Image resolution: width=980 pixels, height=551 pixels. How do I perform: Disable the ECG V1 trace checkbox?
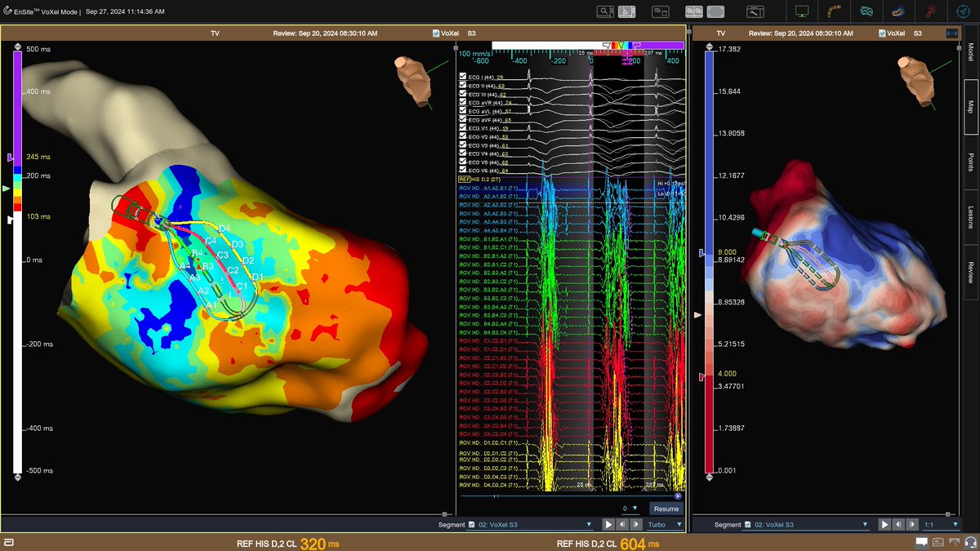tap(464, 128)
